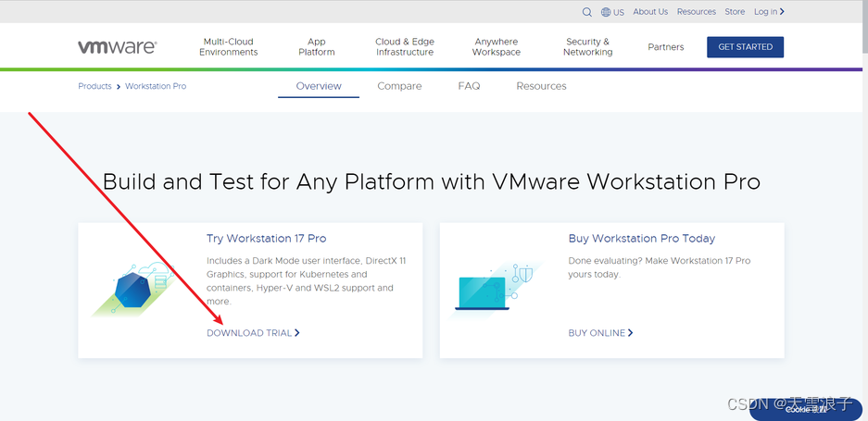Click the Workstation hexagon illustration
This screenshot has height=421, width=868.
point(132,290)
